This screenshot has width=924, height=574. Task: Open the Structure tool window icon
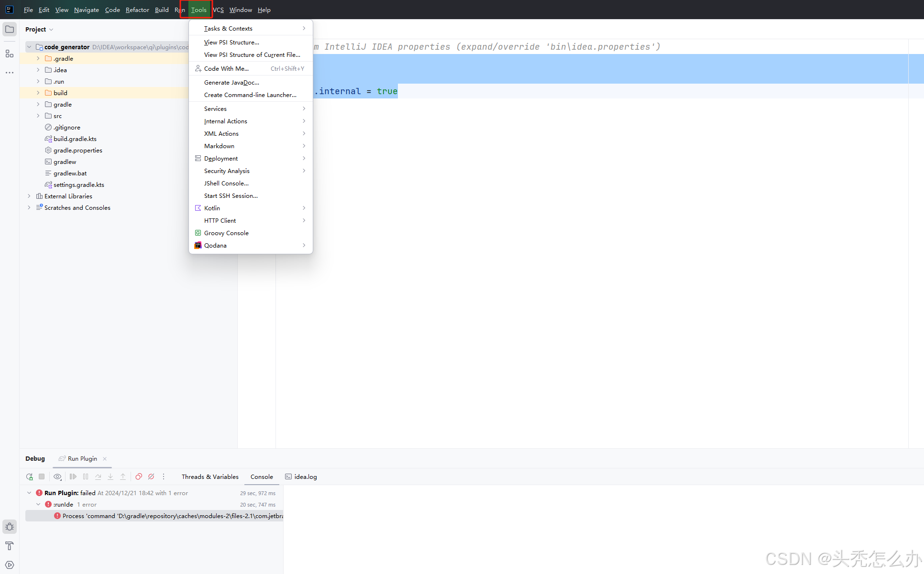(10, 54)
